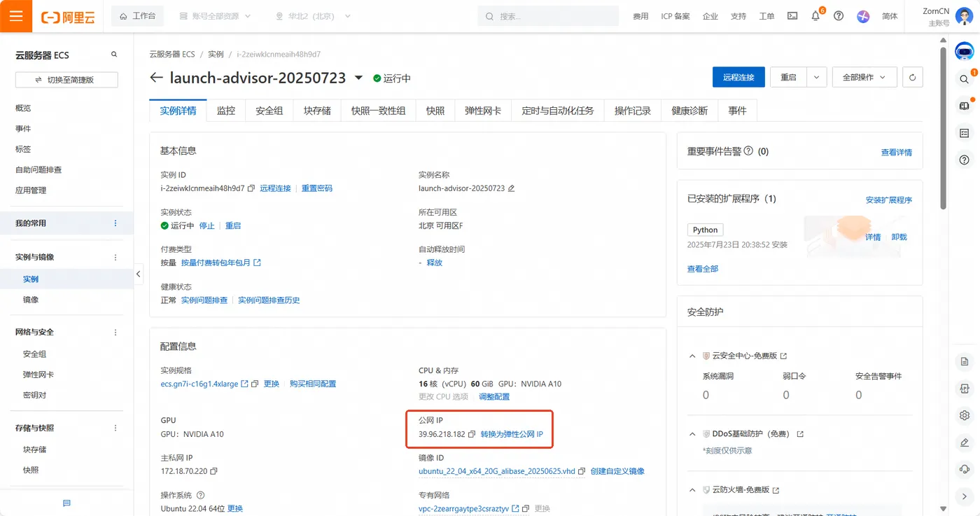
Task: Open the 账号全部资源 selector
Action: [x=215, y=16]
